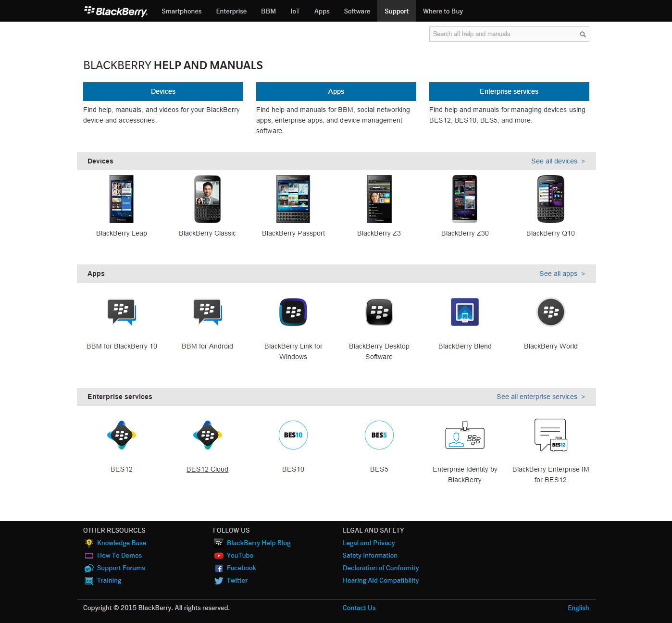Open the BlackBerry Passport phone image

[293, 199]
